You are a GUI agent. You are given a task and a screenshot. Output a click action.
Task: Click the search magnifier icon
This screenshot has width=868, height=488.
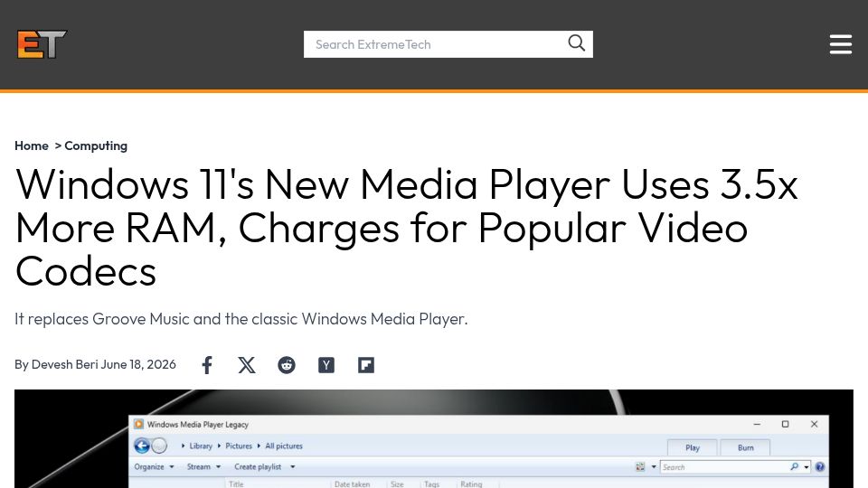[576, 43]
